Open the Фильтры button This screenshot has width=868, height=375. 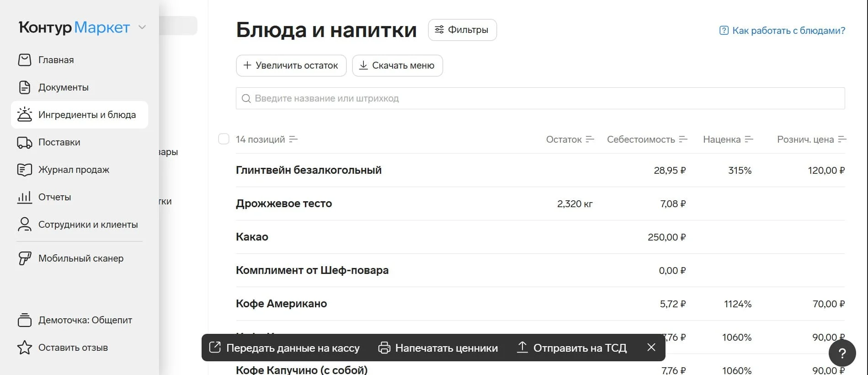click(x=462, y=30)
